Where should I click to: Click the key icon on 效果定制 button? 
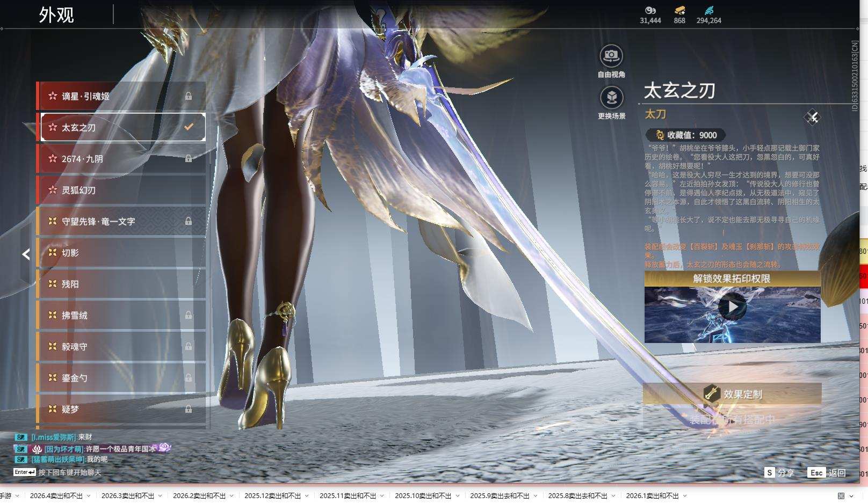click(712, 394)
